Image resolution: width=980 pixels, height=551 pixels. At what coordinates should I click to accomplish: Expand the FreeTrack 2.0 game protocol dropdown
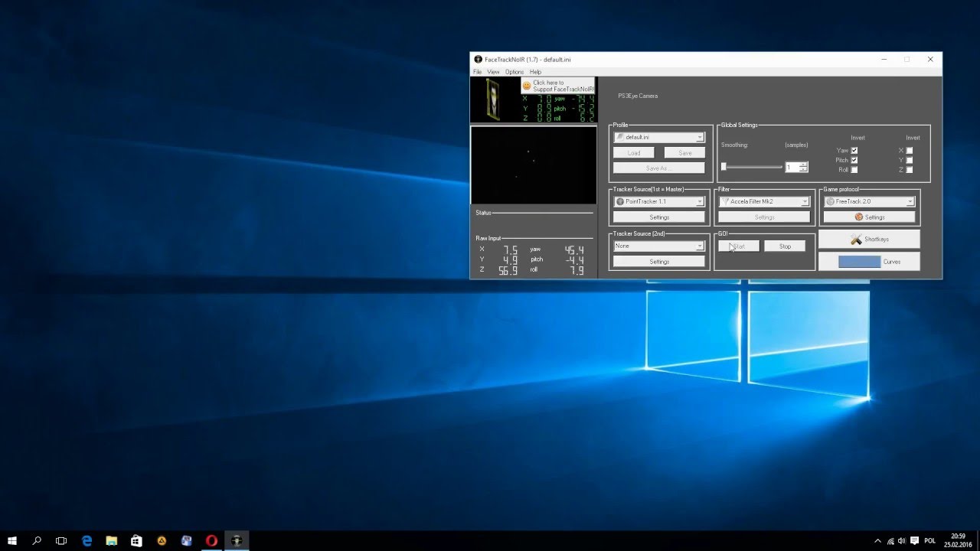click(870, 201)
